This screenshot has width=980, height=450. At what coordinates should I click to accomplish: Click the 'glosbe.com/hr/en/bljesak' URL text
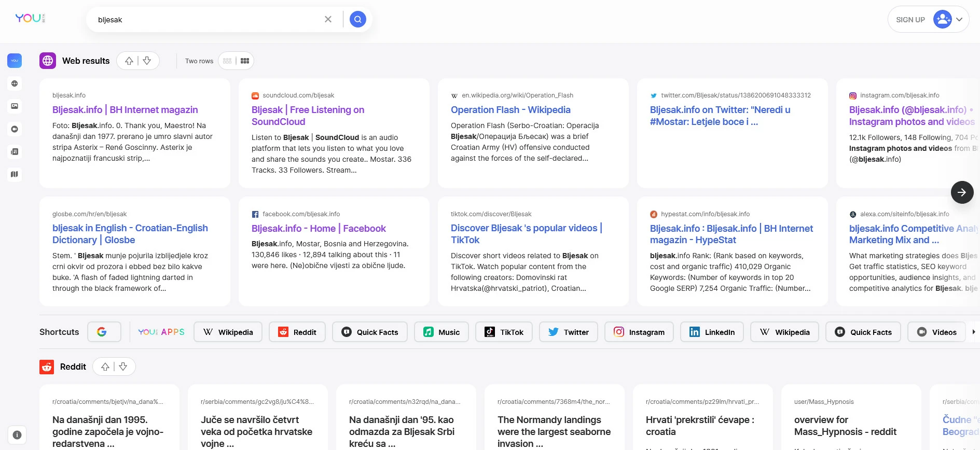coord(89,214)
